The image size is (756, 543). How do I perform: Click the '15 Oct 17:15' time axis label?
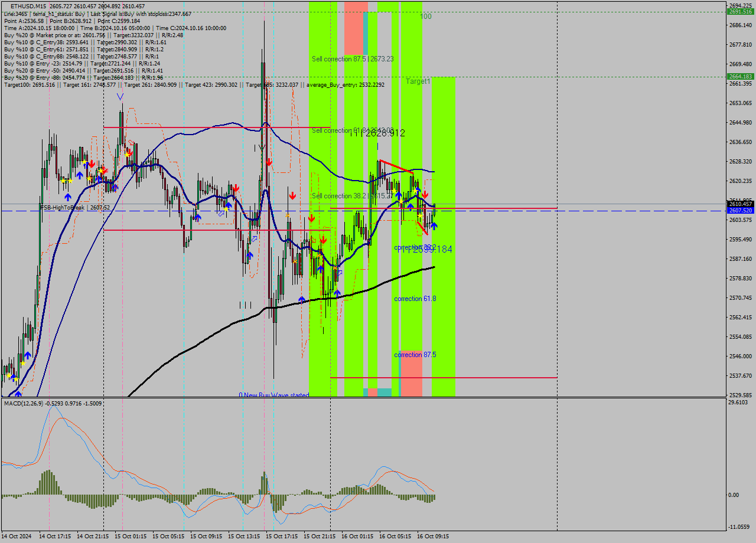[281, 537]
